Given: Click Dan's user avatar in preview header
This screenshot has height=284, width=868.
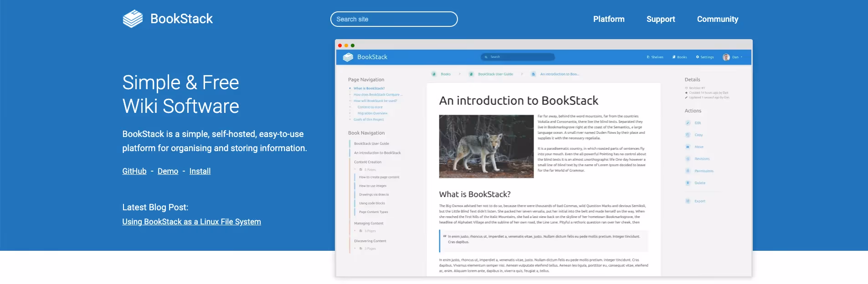Looking at the screenshot, I should pos(726,57).
